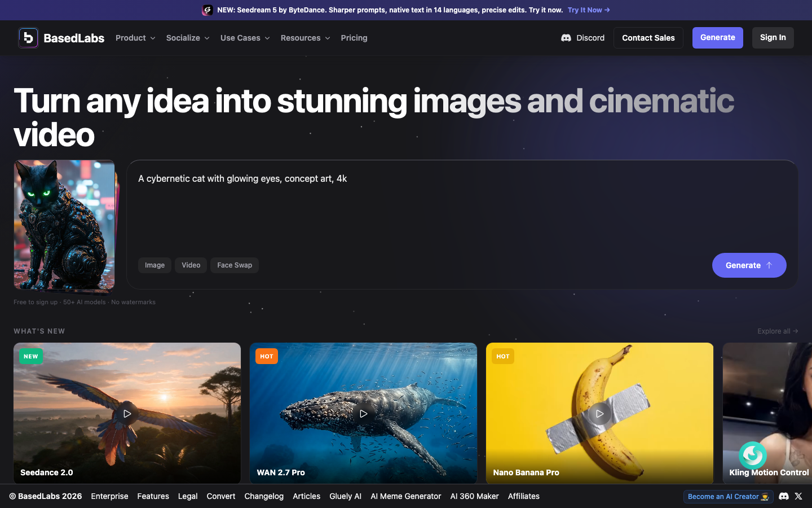Screen dimensions: 812x508
Task: Open the Affiliates footer link
Action: 524,496
